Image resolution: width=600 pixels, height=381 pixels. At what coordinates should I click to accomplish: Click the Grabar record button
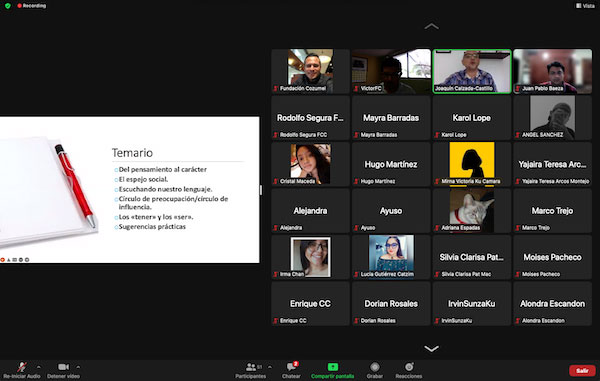pyautogui.click(x=375, y=370)
